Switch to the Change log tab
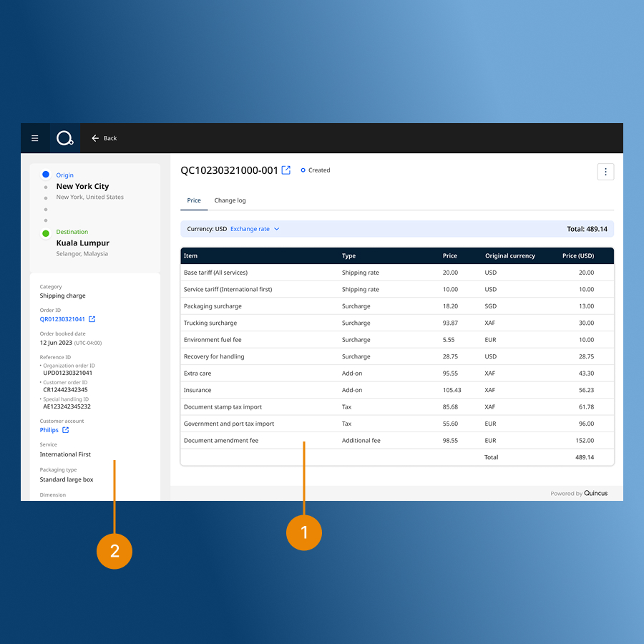Screen dimensions: 644x644 (230, 200)
